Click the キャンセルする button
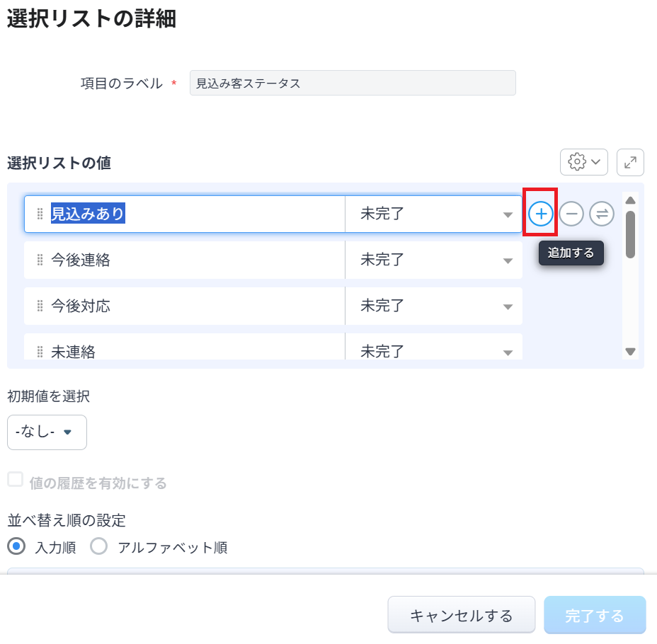Screen dimensions: 657x644 461,615
